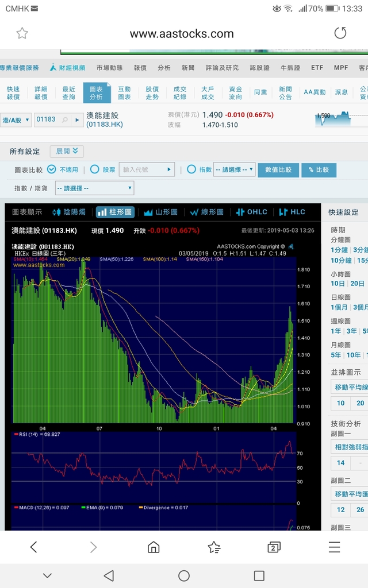Open 分析 menu
Image resolution: width=368 pixels, height=588 pixels.
click(x=164, y=68)
